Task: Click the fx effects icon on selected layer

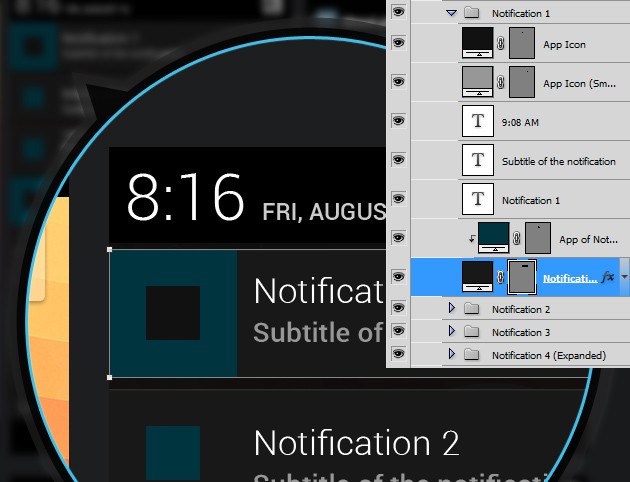Action: 608,277
